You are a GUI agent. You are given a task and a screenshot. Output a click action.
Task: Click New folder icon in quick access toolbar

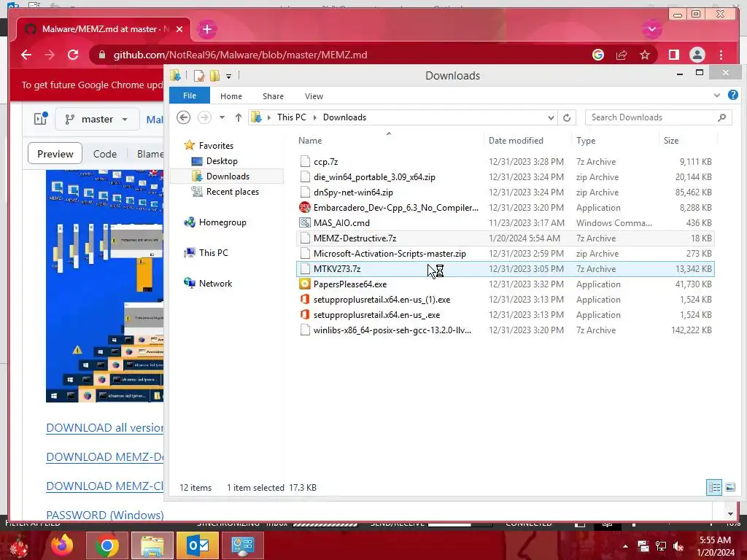pos(215,76)
